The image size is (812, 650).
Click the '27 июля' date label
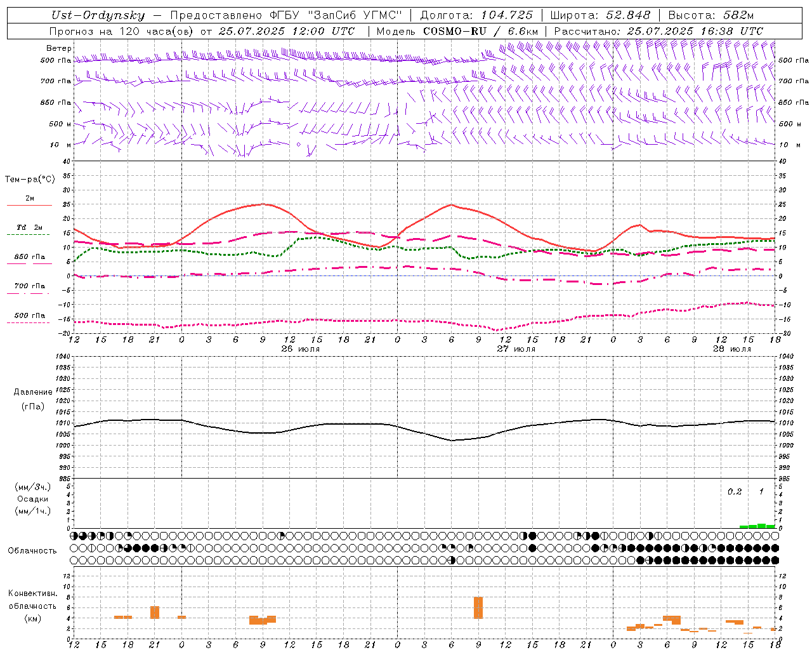(x=516, y=349)
